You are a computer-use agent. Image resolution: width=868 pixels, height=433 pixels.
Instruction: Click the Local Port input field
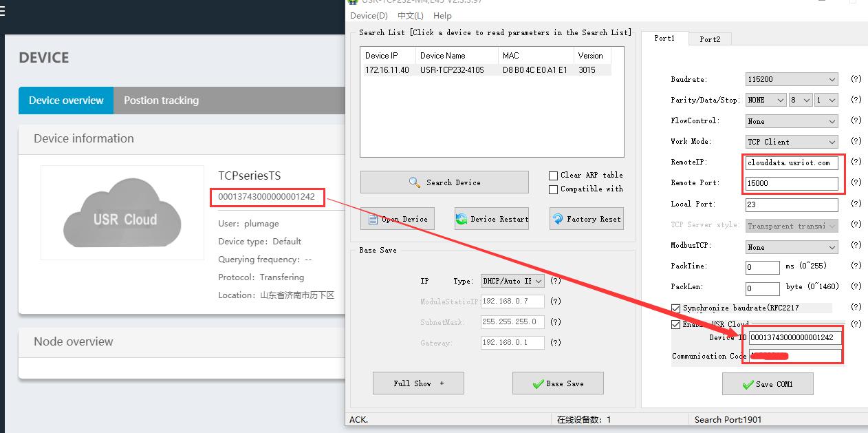[x=792, y=204]
